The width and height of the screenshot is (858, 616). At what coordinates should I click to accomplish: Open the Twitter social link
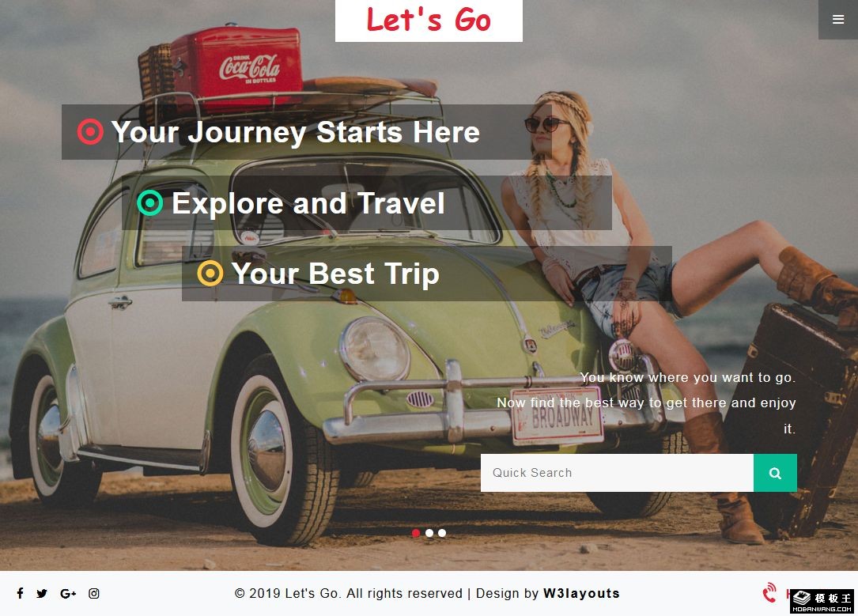[x=42, y=594]
